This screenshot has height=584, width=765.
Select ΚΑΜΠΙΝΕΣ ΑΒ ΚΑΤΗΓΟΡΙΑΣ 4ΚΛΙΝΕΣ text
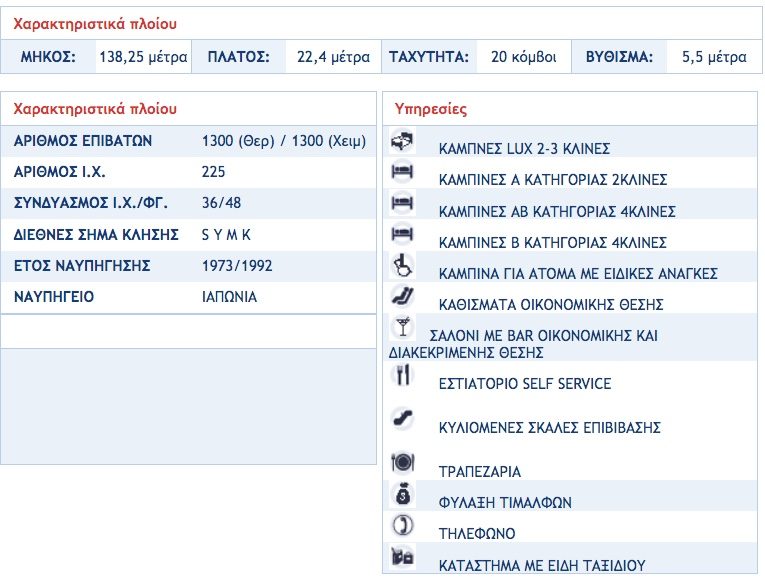tap(557, 211)
